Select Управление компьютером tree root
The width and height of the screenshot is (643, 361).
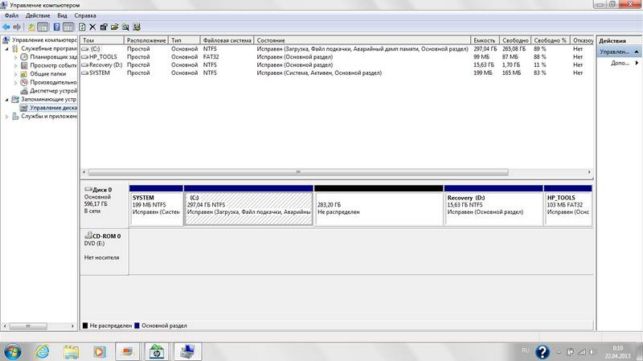pos(44,40)
